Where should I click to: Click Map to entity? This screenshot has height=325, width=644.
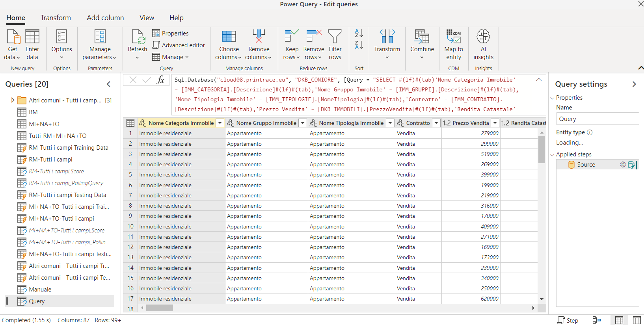454,45
